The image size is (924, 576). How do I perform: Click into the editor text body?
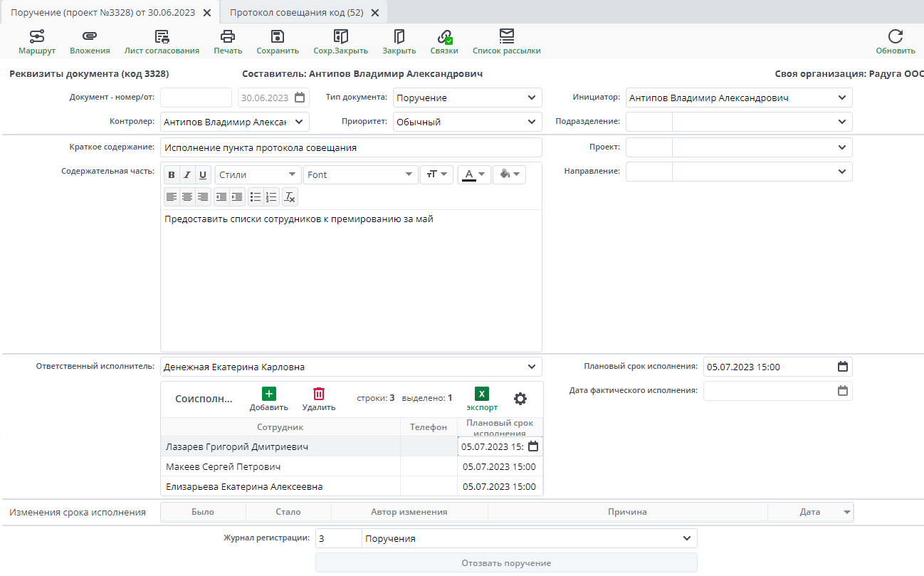pyautogui.click(x=351, y=280)
